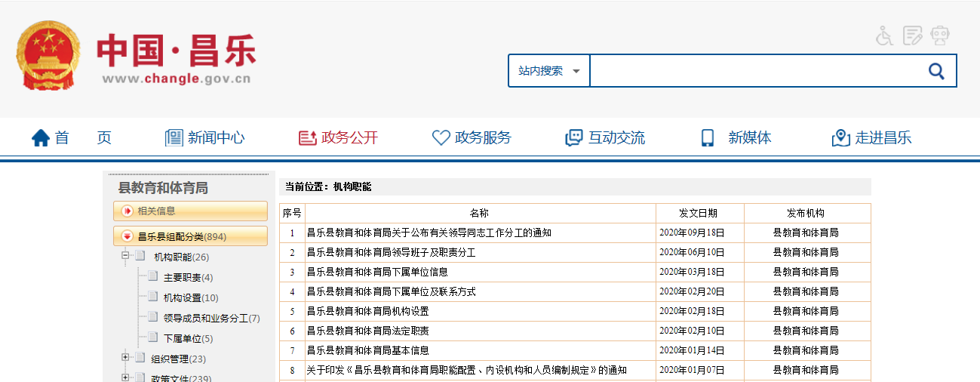This screenshot has width=980, height=382.
Task: Click the home icon beside 首页
Action: click(41, 137)
